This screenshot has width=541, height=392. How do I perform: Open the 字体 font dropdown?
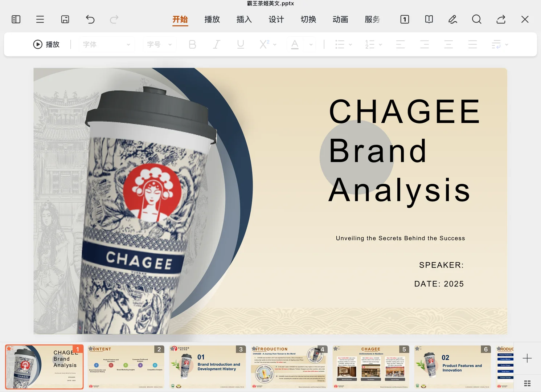coord(106,44)
